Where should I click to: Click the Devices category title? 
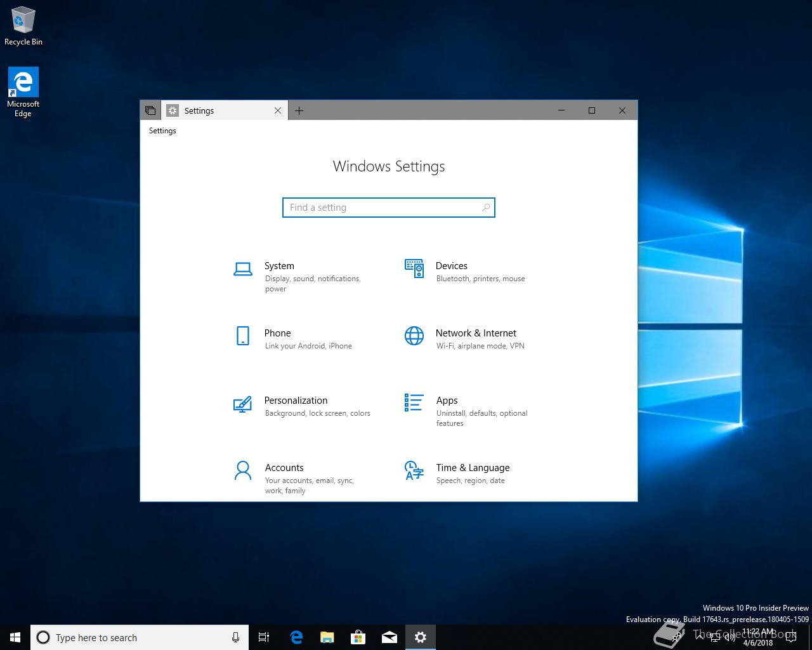[x=452, y=266]
